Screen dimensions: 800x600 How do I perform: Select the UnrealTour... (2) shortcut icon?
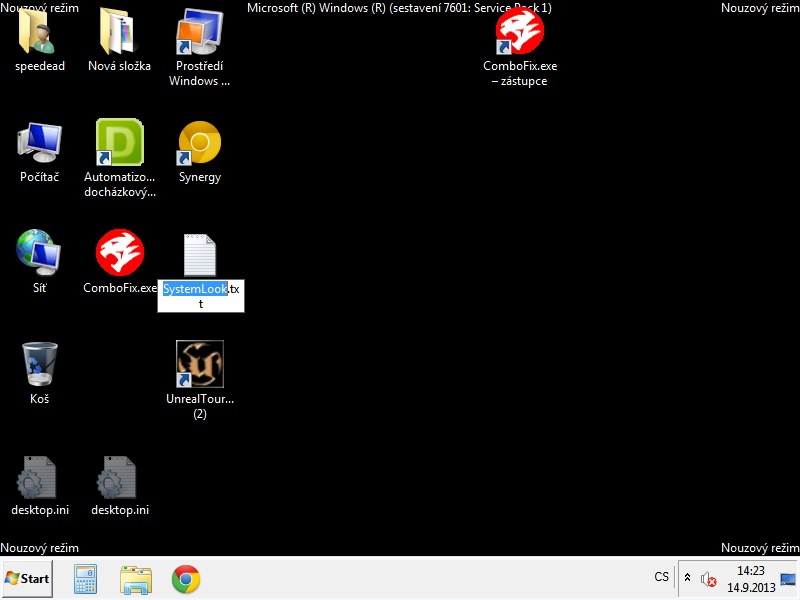coord(199,364)
